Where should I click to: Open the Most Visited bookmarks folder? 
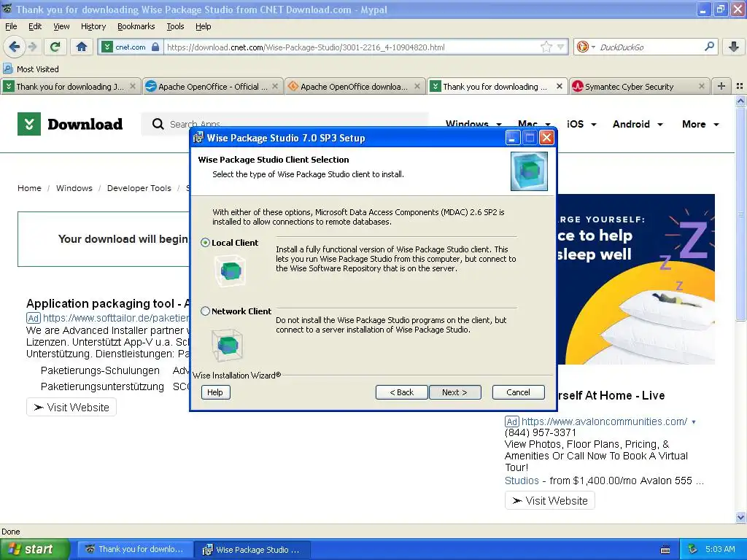tap(31, 69)
